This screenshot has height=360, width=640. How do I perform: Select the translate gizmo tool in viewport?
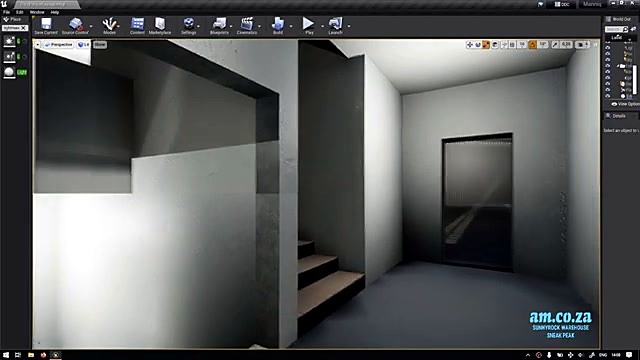(x=470, y=44)
